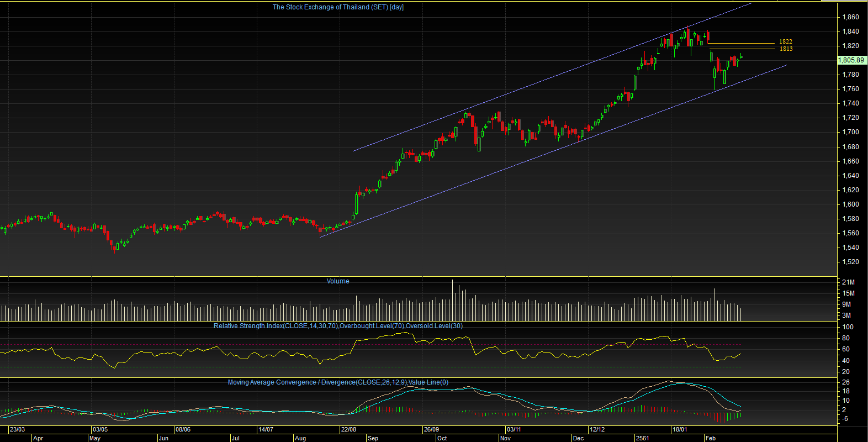Click the 1,560 price axis label

pos(850,233)
